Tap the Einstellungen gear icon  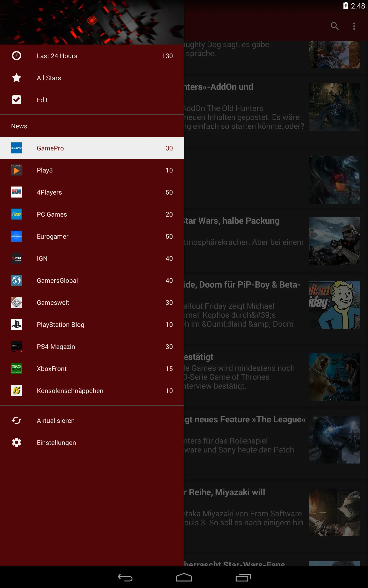(17, 442)
